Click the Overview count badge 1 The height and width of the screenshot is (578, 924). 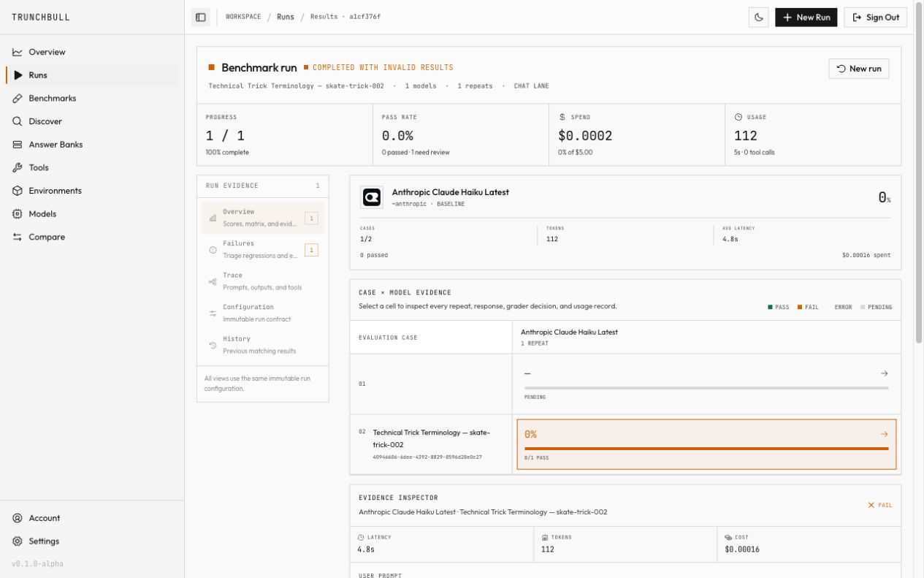[x=311, y=218]
